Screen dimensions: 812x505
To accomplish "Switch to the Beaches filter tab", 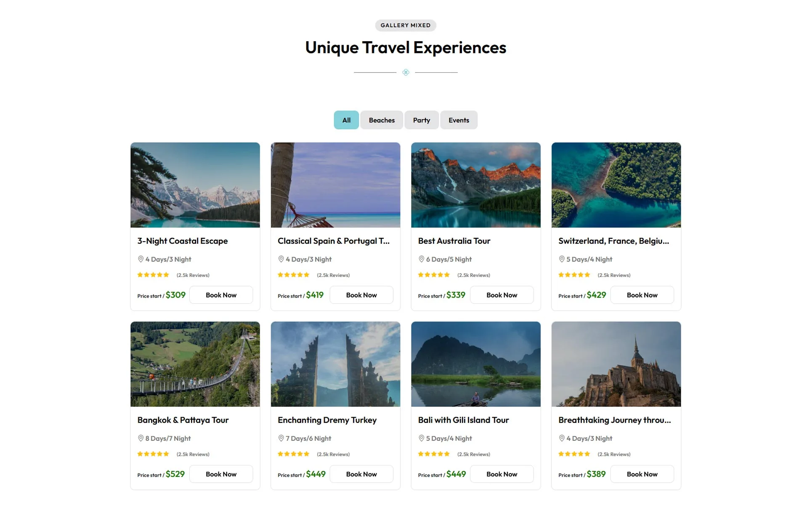I will pos(382,120).
